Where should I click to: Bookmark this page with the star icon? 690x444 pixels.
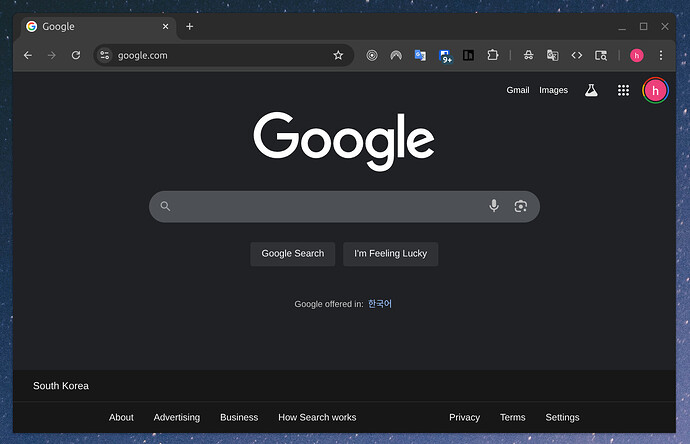click(x=338, y=55)
